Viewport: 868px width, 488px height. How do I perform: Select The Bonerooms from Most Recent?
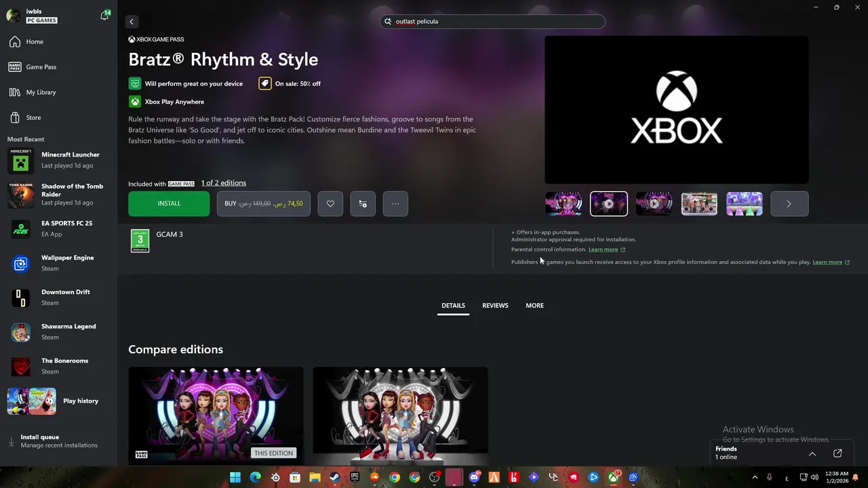click(58, 366)
